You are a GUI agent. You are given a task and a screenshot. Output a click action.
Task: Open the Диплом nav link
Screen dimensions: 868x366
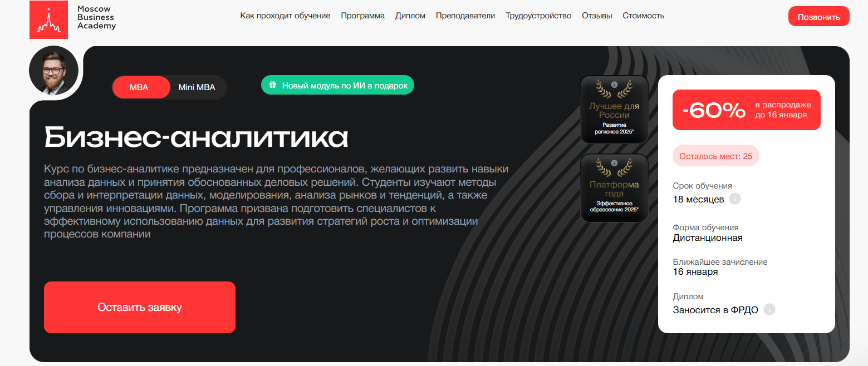[410, 16]
